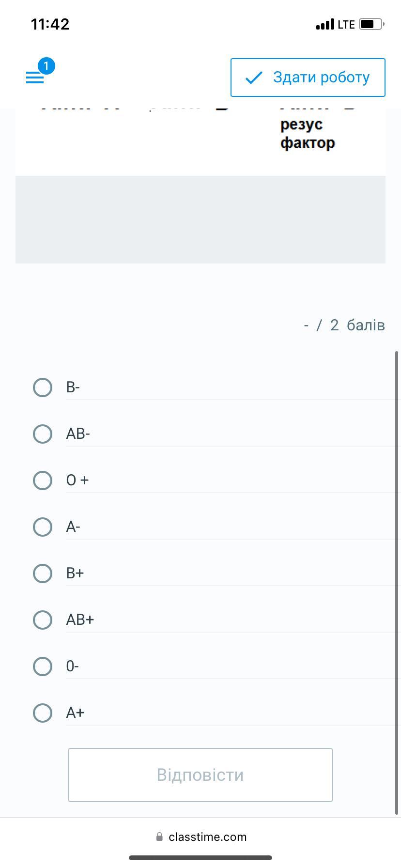
Task: Tap the battery icon in status bar
Action: coord(371,24)
